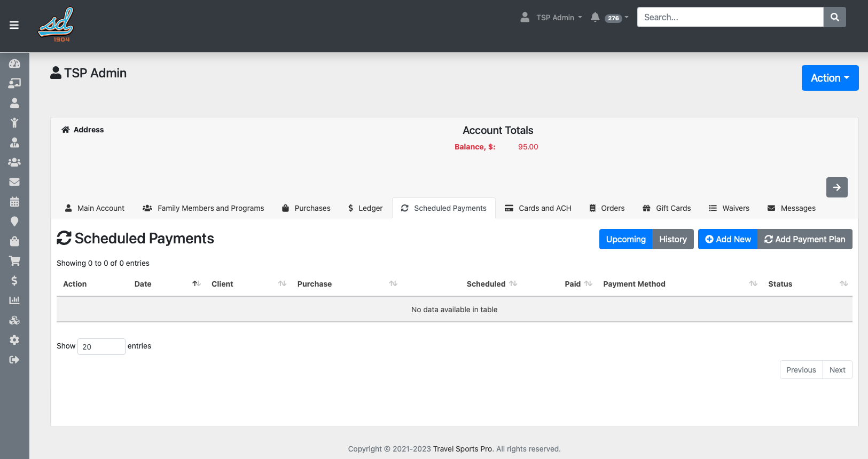Screen dimensions: 868x459
Task: Click the Show entries count field
Action: [101, 346]
